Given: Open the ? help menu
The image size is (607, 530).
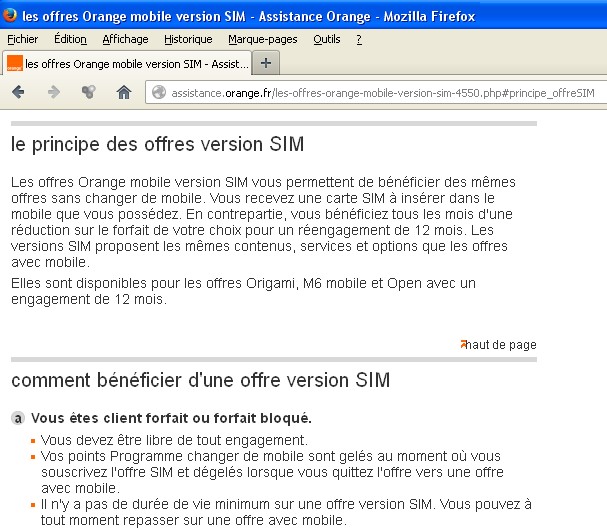Looking at the screenshot, I should pyautogui.click(x=359, y=39).
